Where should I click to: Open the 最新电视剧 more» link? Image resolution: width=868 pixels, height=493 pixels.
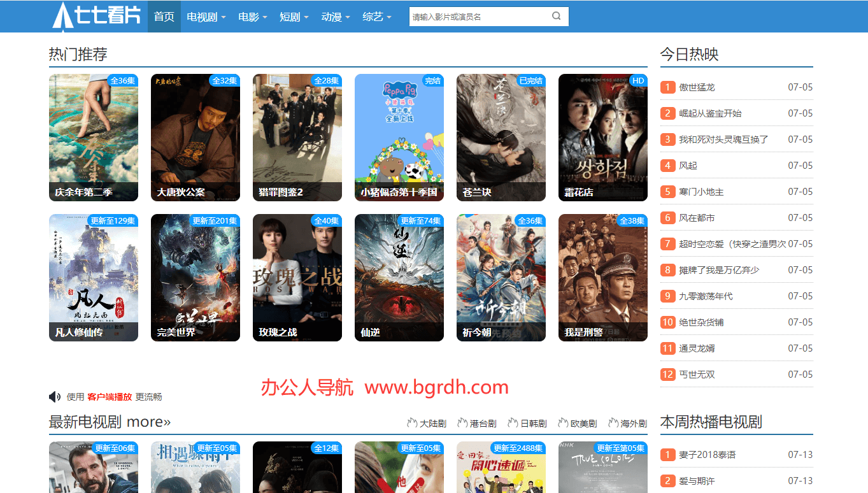(110, 422)
